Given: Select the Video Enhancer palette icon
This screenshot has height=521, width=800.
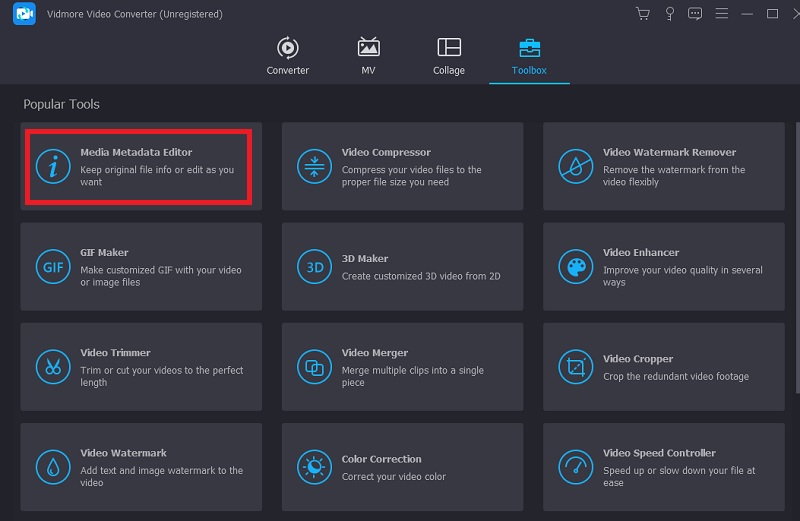Looking at the screenshot, I should pyautogui.click(x=576, y=267).
